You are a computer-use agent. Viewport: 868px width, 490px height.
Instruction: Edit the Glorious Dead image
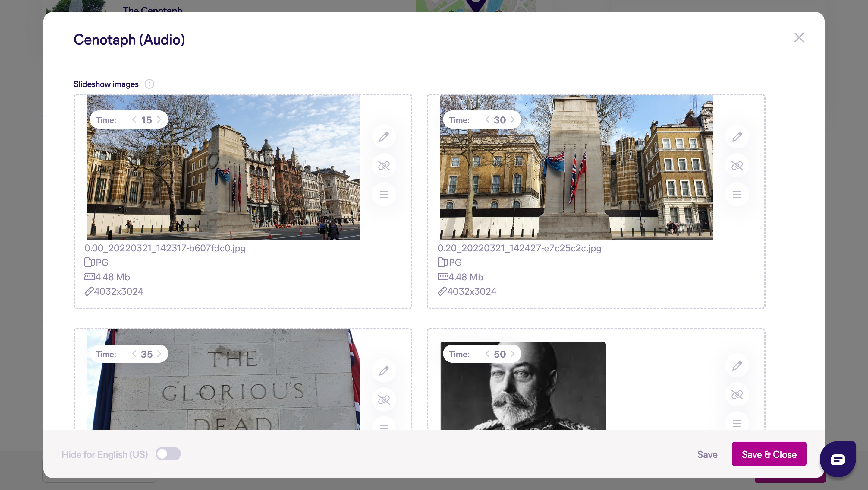[384, 371]
